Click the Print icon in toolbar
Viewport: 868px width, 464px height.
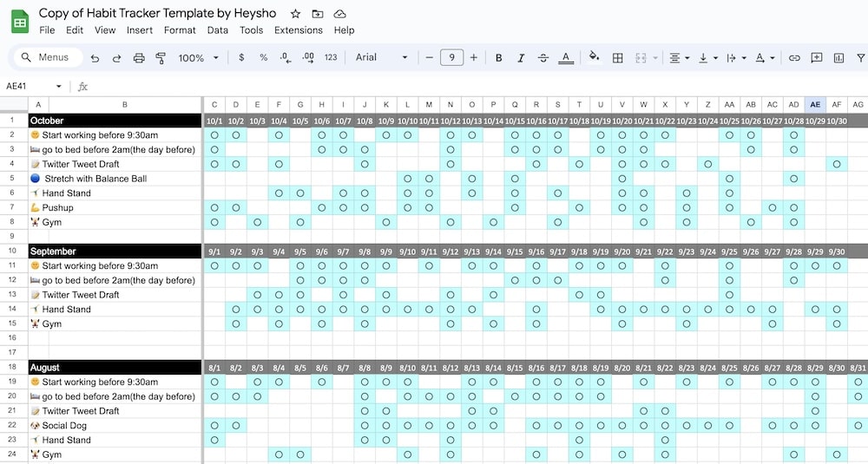(139, 58)
